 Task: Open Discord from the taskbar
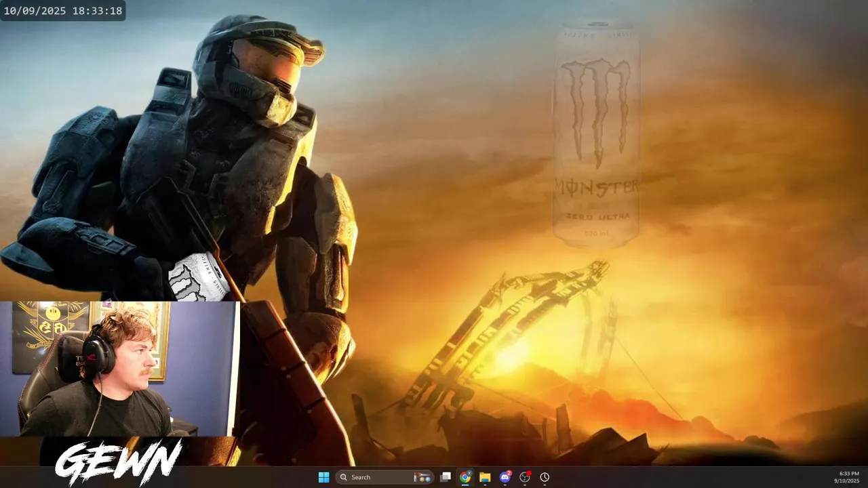click(x=505, y=477)
